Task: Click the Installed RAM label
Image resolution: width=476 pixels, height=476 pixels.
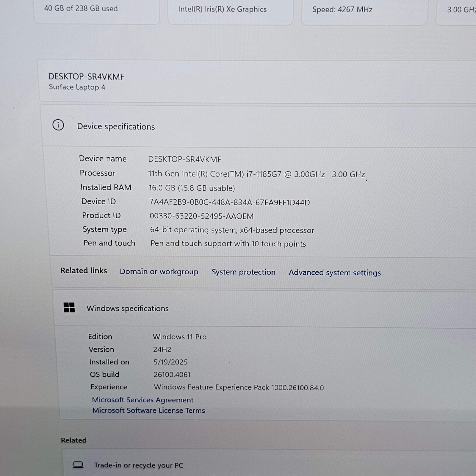Action: coord(106,187)
